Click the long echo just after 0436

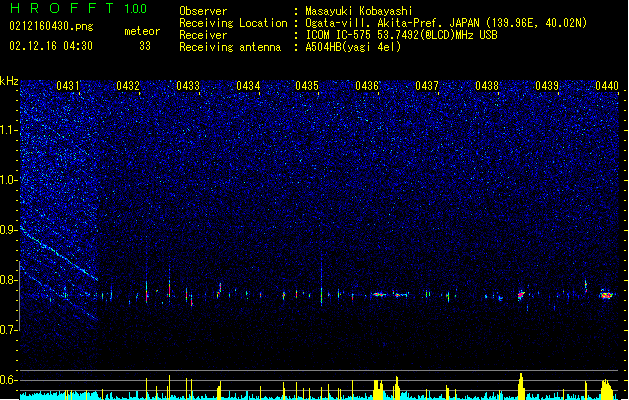[379, 294]
